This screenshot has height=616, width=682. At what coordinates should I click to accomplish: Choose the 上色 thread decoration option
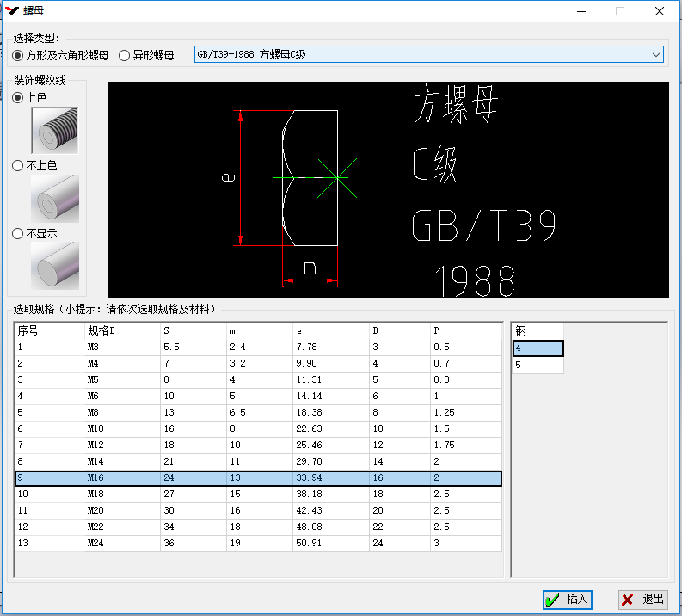click(18, 98)
